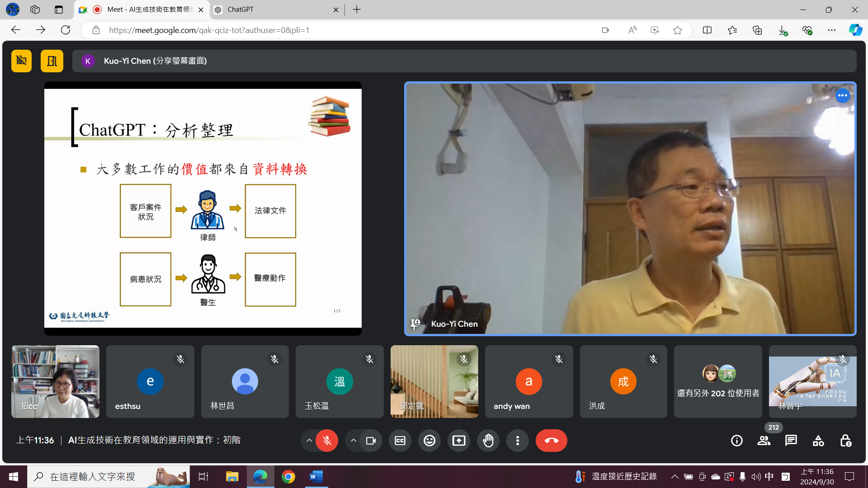Viewport: 868px width, 488px height.
Task: Open emoji reactions button
Action: click(x=429, y=441)
